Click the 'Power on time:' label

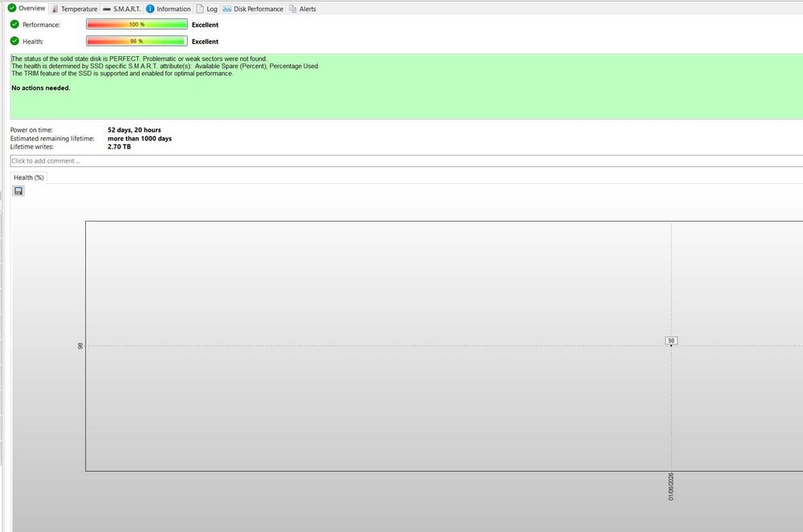point(31,130)
